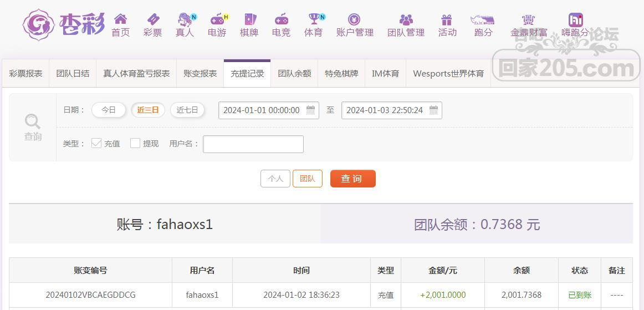The height and width of the screenshot is (310, 644).
Task: Switch to the 团队日结 tab
Action: (x=73, y=74)
